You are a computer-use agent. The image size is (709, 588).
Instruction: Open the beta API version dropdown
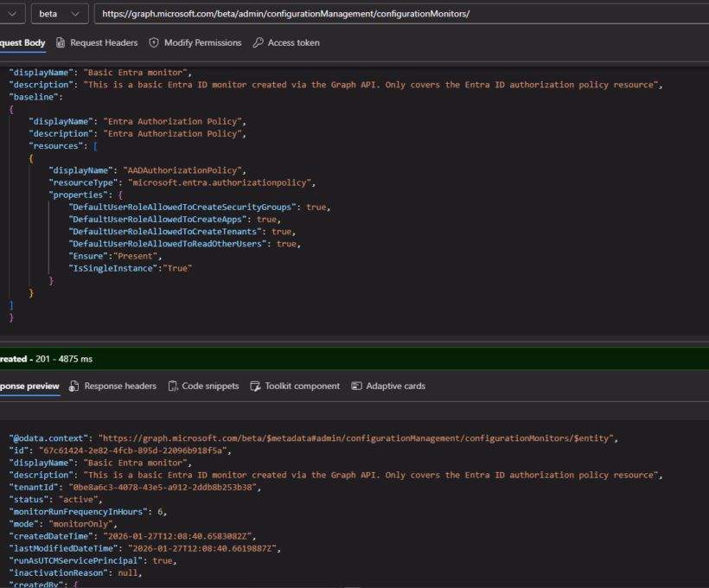pyautogui.click(x=59, y=13)
